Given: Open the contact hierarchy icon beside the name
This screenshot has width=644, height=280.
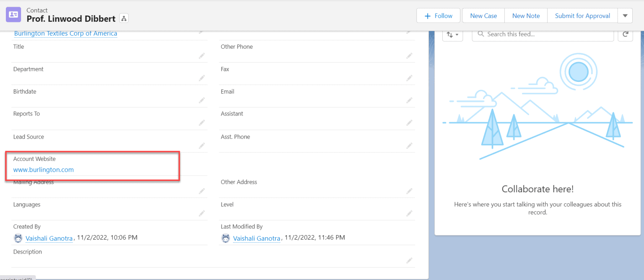Looking at the screenshot, I should point(124,18).
